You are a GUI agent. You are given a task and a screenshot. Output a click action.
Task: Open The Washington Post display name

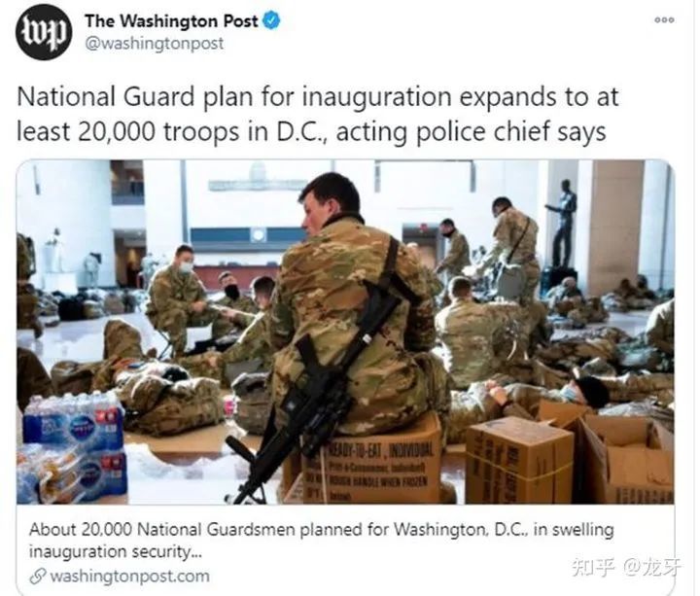171,21
